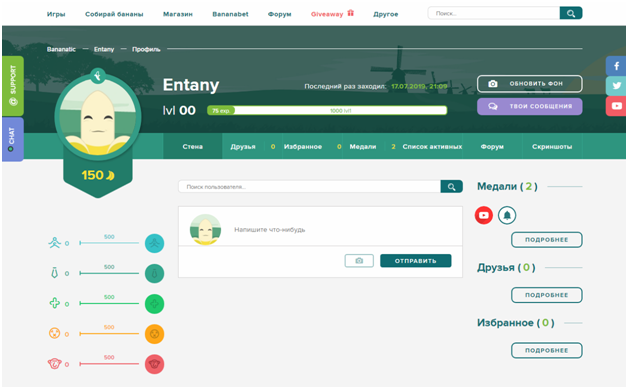628x389 pixels.
Task: Click the Профиль breadcrumb text
Action: pos(146,49)
